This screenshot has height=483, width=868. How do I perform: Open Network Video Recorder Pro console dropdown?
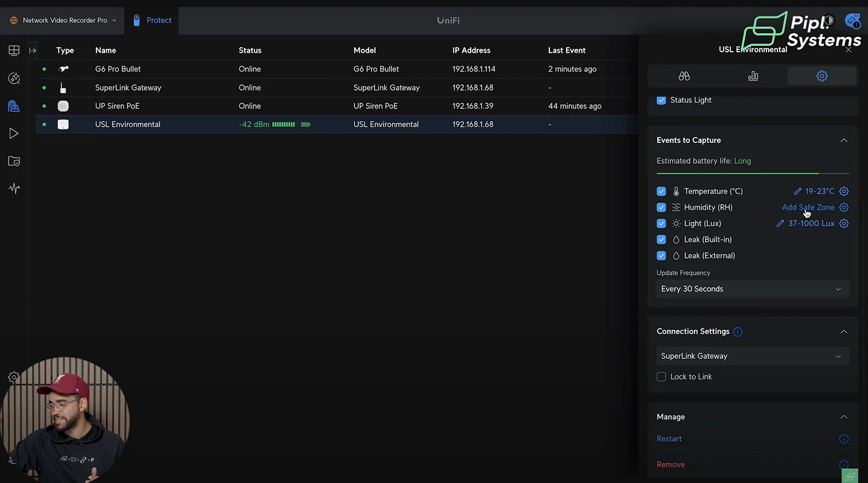pos(62,20)
